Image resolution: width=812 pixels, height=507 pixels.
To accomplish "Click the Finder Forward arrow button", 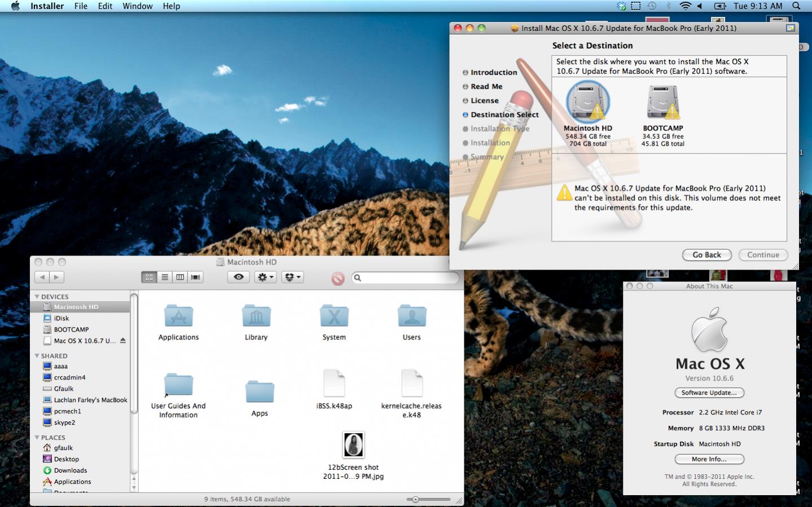I will [x=56, y=277].
